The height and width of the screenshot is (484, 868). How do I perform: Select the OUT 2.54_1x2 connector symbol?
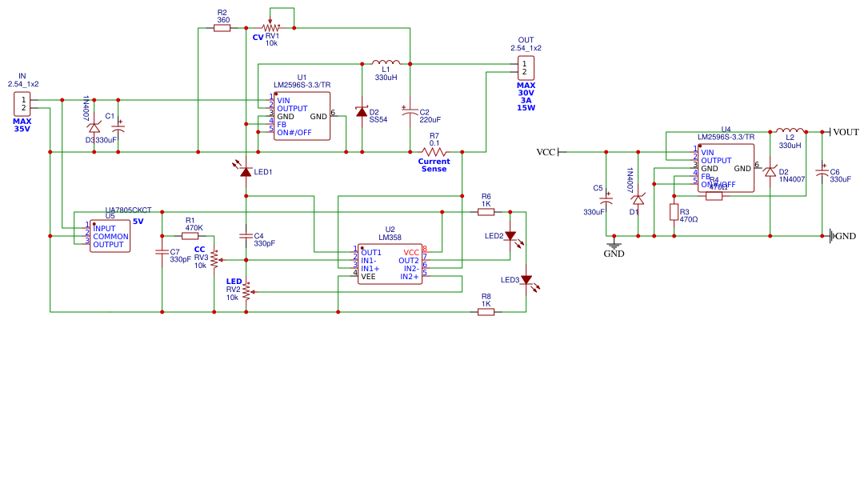(x=526, y=68)
